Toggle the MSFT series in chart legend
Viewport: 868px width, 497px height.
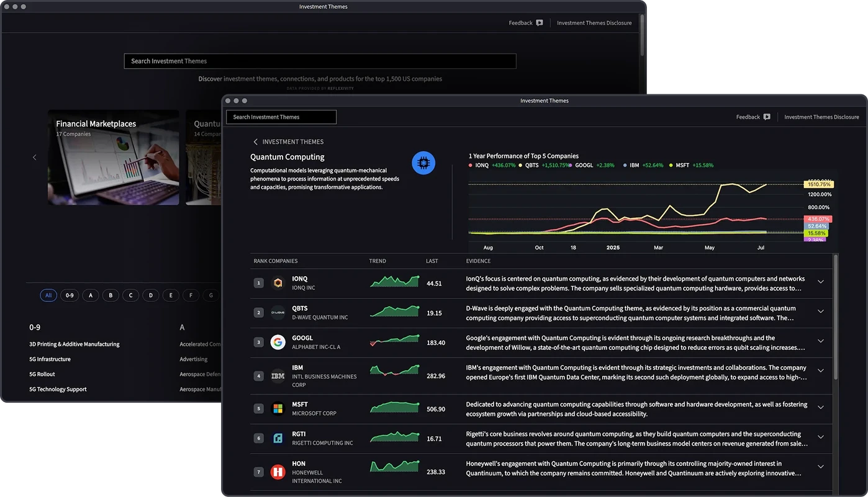click(692, 166)
